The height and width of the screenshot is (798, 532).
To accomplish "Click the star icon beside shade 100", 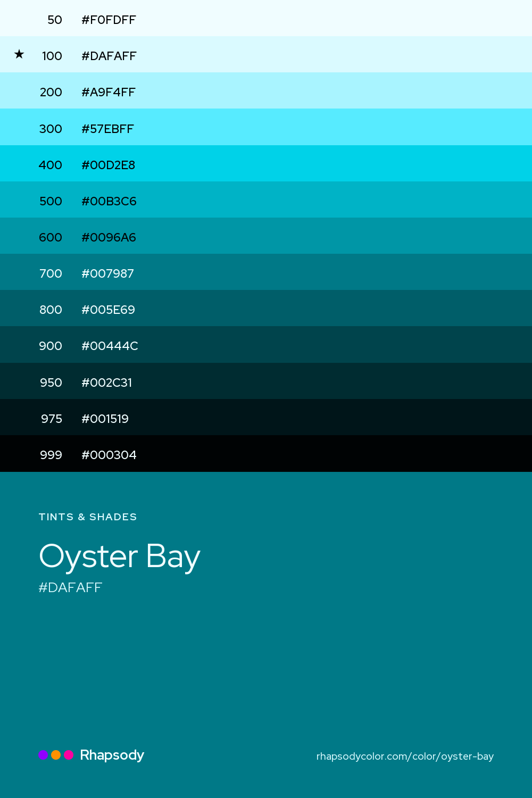I will click(19, 54).
